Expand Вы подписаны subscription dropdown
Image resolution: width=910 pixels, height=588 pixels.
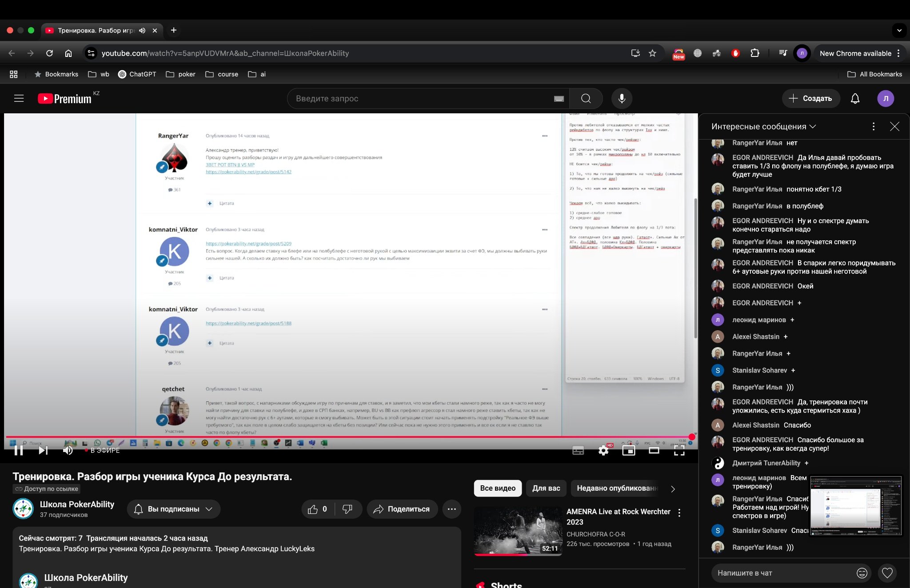coord(173,509)
